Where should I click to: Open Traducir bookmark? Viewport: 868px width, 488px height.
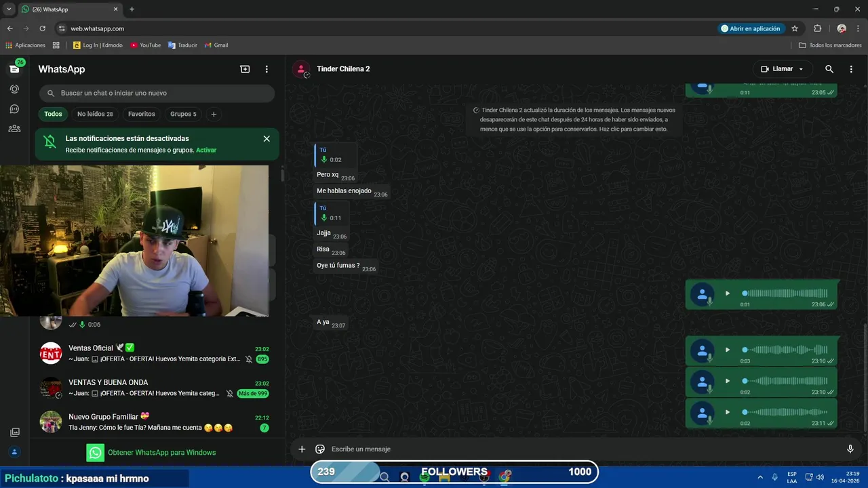point(182,45)
